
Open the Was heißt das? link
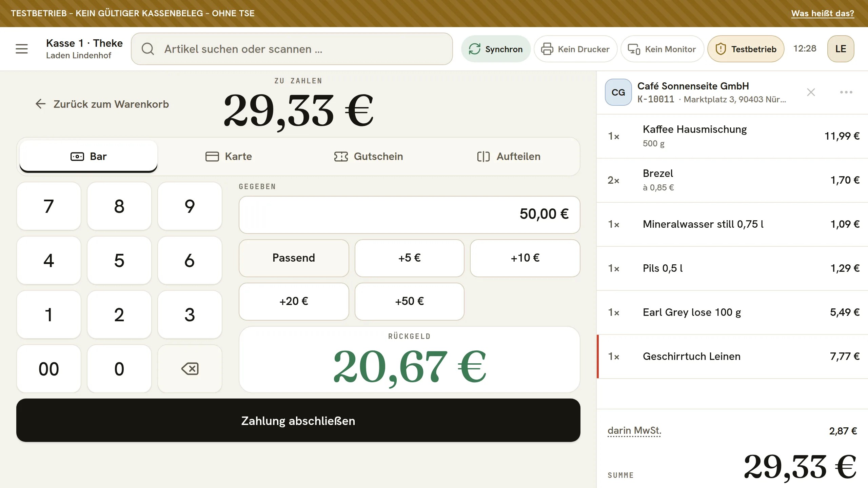point(823,13)
